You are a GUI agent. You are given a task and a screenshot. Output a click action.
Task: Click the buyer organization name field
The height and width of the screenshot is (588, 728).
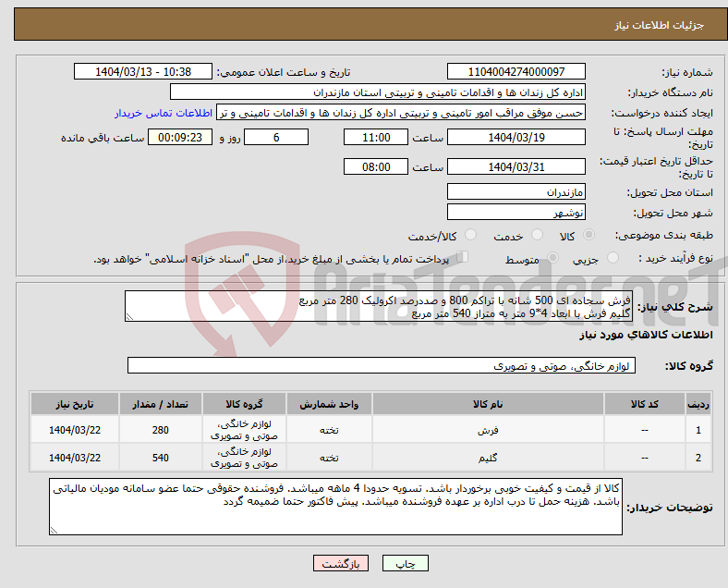pos(378,92)
